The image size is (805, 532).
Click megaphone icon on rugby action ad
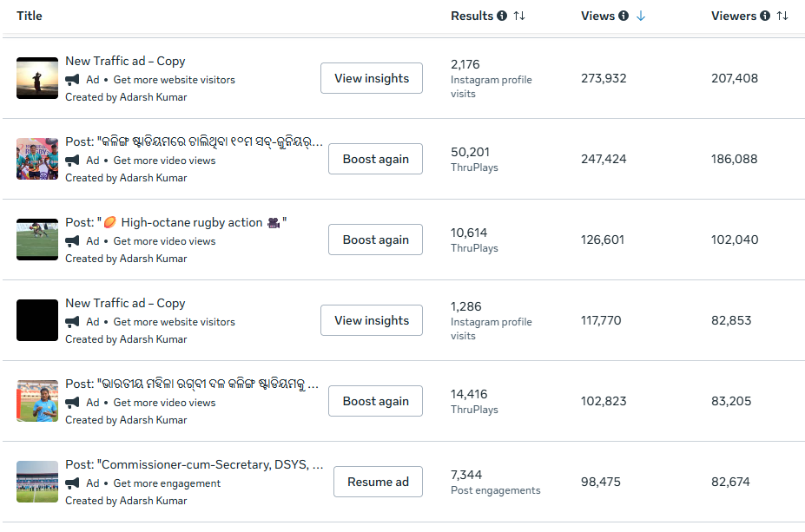[71, 241]
